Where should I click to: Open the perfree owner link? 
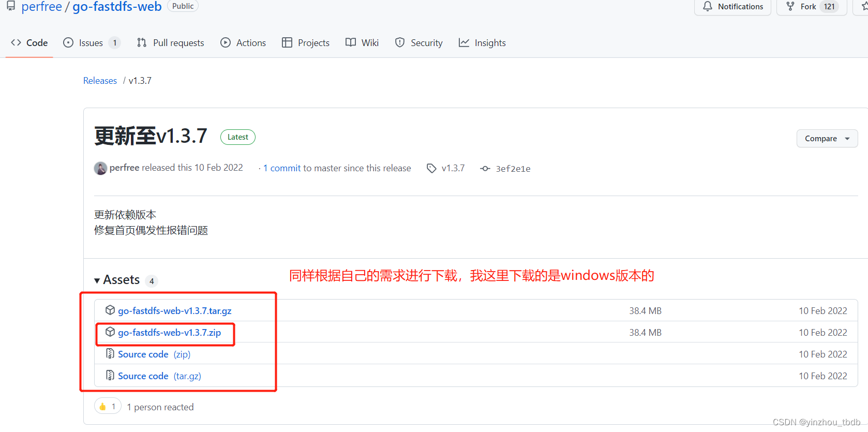pos(41,7)
